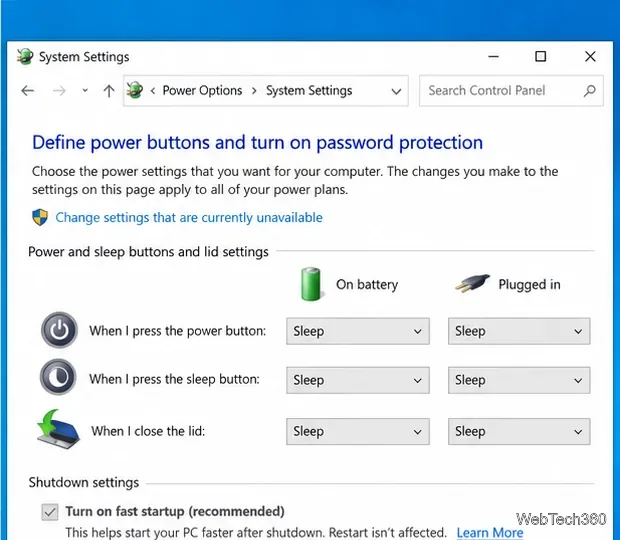Click the sleep button moon icon

pos(58,377)
